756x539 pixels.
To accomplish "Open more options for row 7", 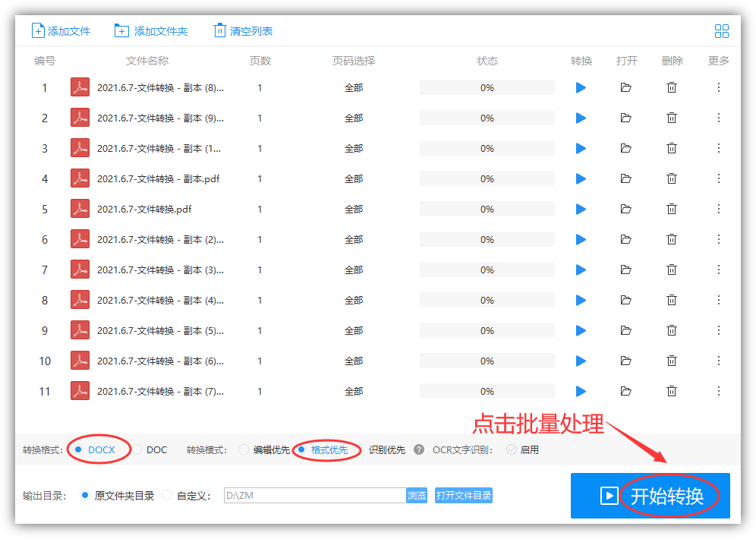I will pos(718,270).
